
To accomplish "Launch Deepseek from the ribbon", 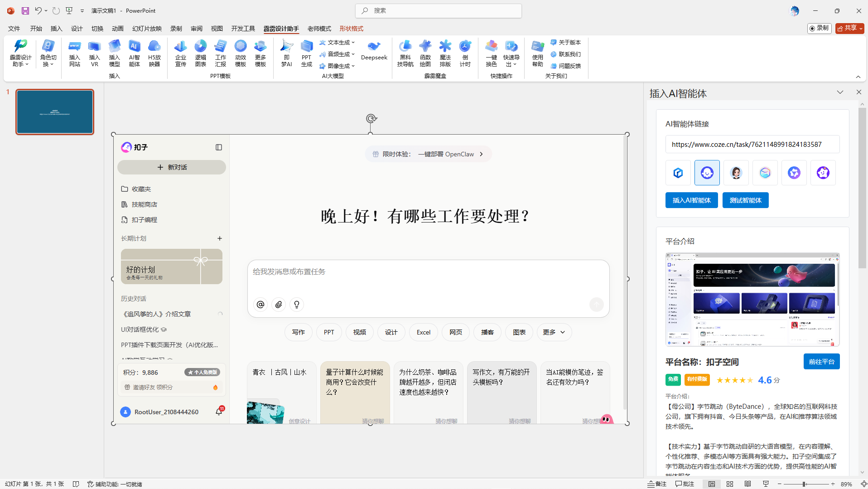I will tap(374, 51).
